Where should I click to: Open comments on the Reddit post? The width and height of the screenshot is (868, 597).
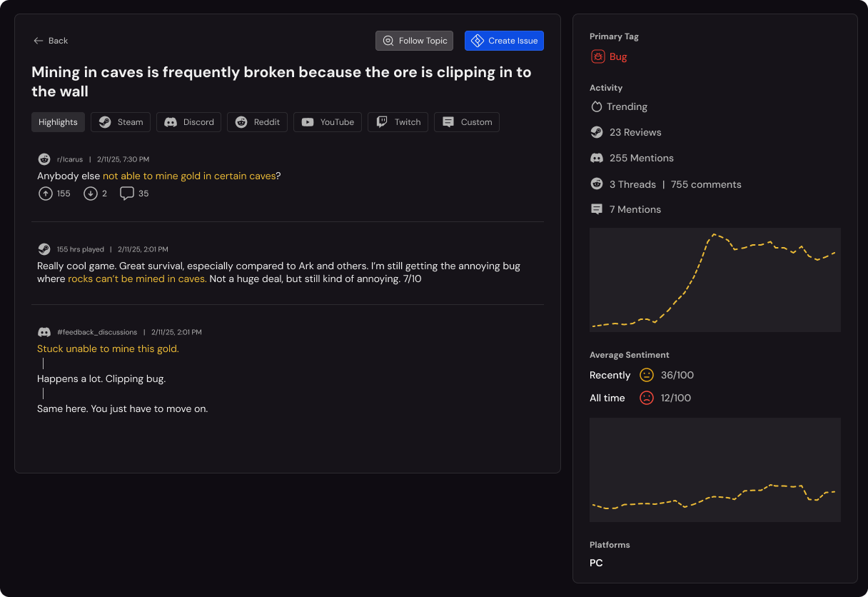click(x=127, y=194)
